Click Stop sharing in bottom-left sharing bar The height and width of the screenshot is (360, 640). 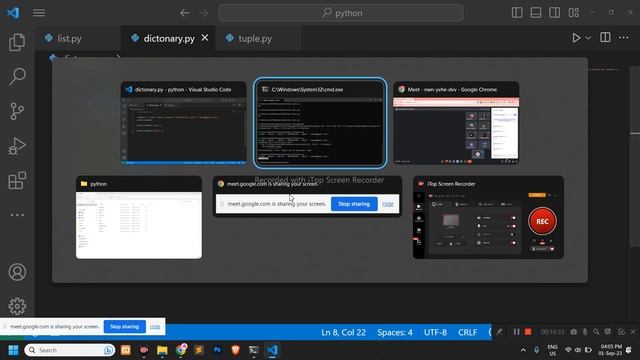coord(124,327)
